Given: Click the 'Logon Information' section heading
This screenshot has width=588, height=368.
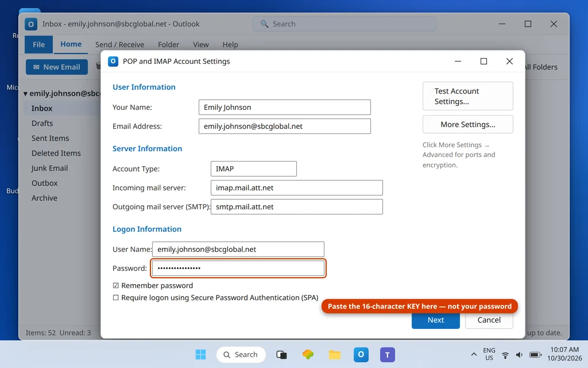Looking at the screenshot, I should pos(147,229).
